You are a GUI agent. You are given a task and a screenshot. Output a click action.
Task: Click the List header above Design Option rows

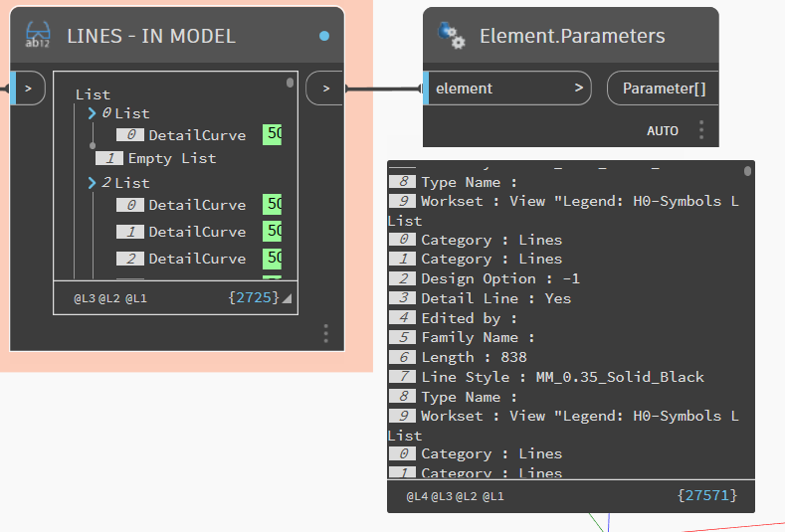tap(405, 221)
